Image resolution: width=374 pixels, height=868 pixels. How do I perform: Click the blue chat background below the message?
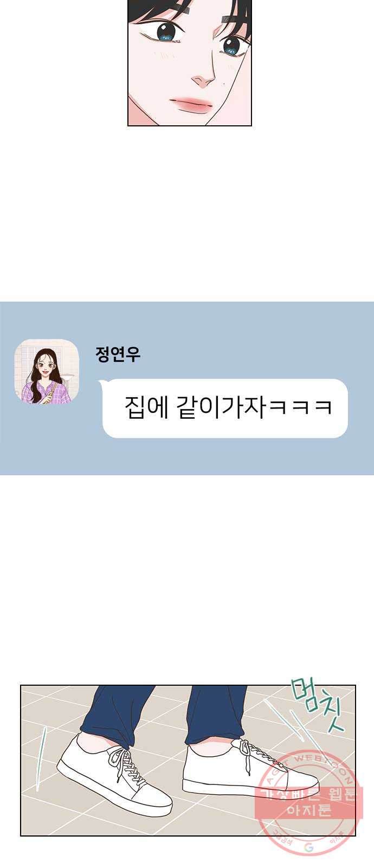click(187, 457)
